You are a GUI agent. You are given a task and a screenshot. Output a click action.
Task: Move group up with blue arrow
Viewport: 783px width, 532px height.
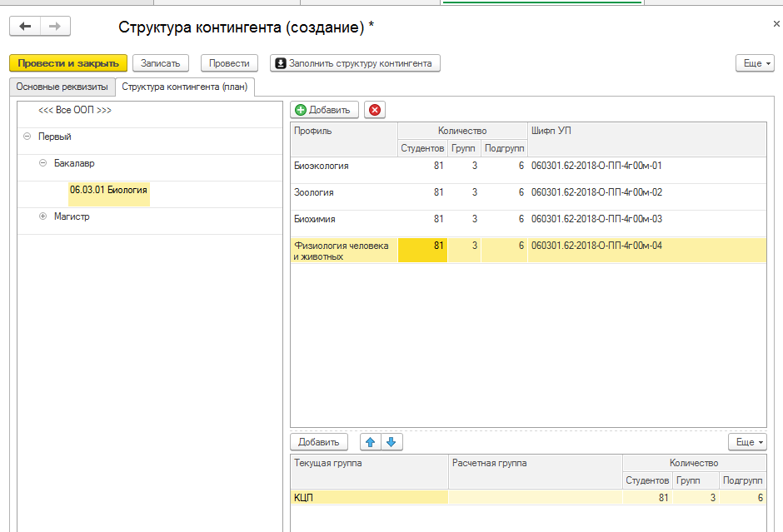point(371,442)
